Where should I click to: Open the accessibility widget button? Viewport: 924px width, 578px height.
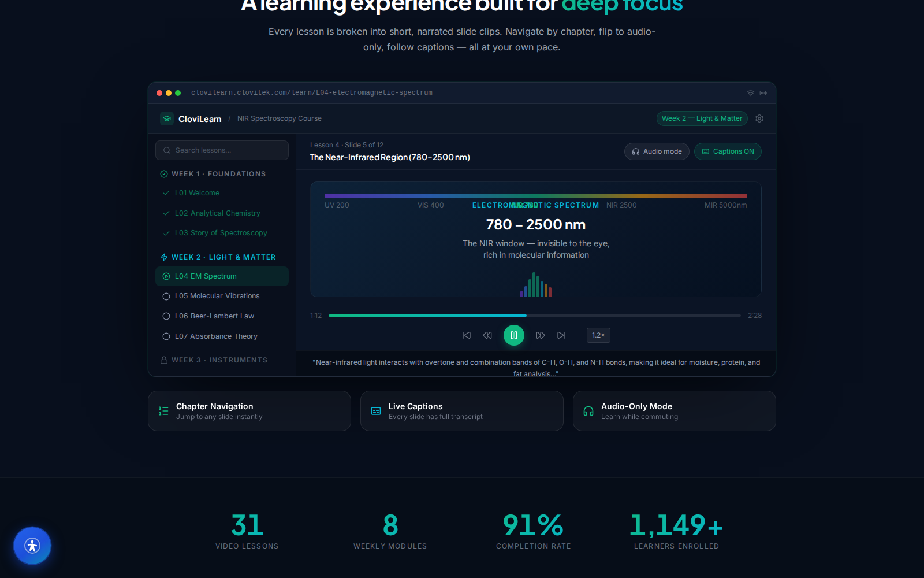pyautogui.click(x=32, y=546)
